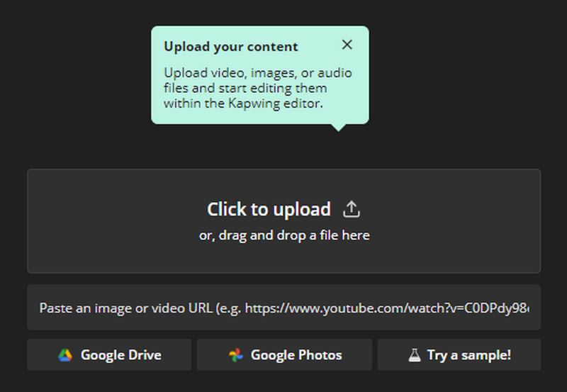Open the Google Drive import button
The width and height of the screenshot is (567, 392).
click(109, 354)
